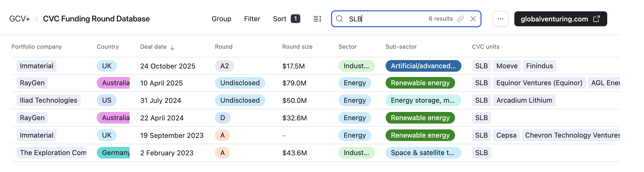Clear the SLB search with X
644x172 pixels.
tap(473, 19)
